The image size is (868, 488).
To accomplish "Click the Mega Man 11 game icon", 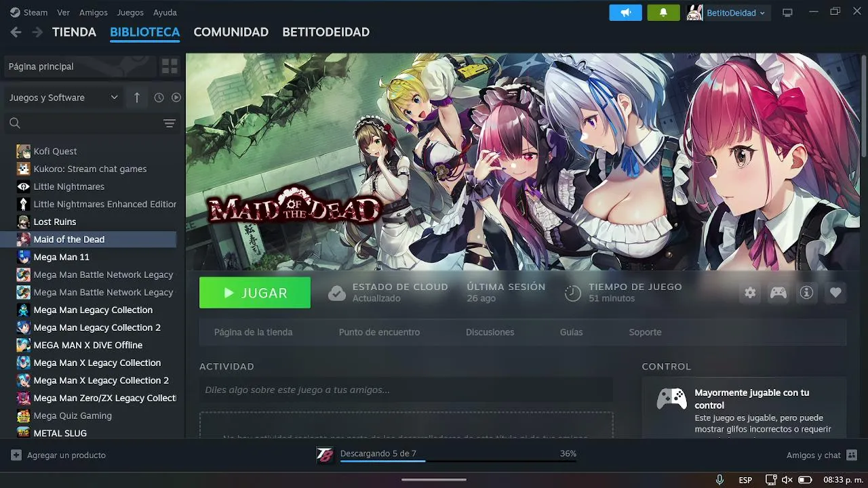I will coord(24,257).
